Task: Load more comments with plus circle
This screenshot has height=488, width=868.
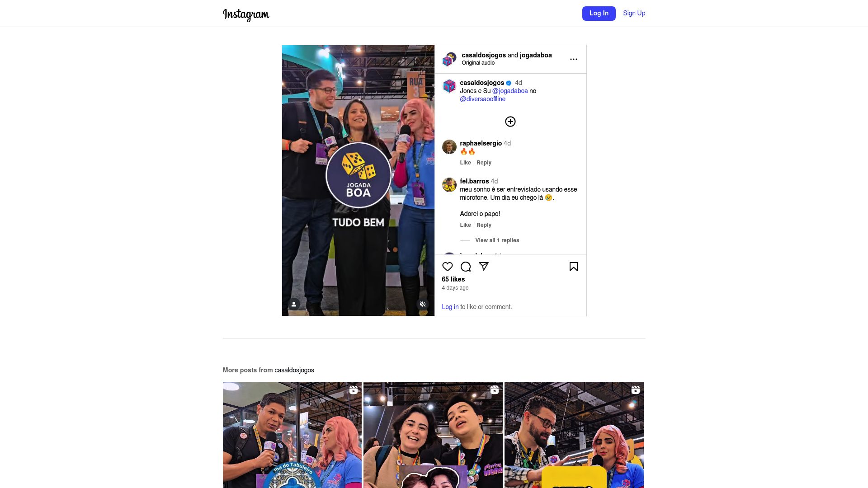Action: pos(510,122)
